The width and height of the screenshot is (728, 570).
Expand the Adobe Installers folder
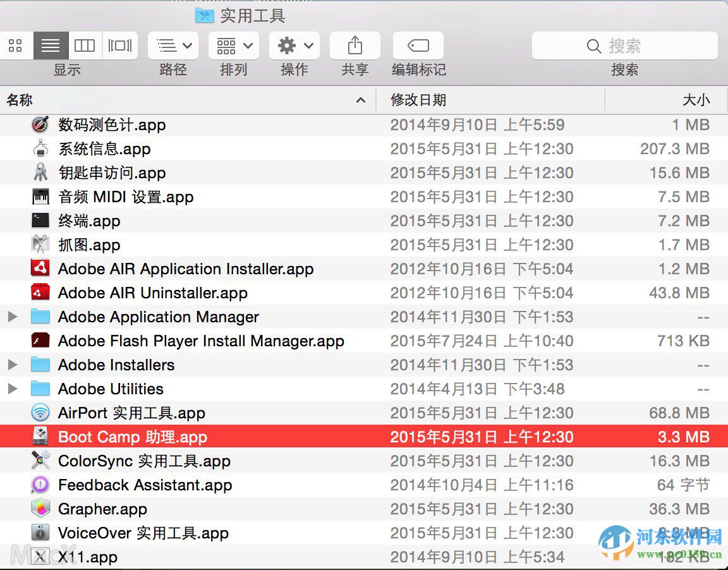click(13, 365)
